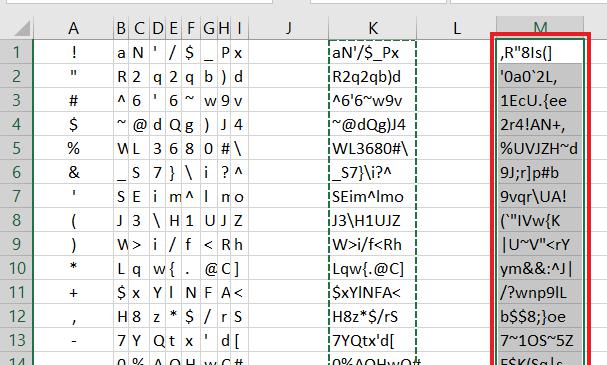Click cell D13 containing letter Q
The height and width of the screenshot is (365, 607).
coord(158,340)
